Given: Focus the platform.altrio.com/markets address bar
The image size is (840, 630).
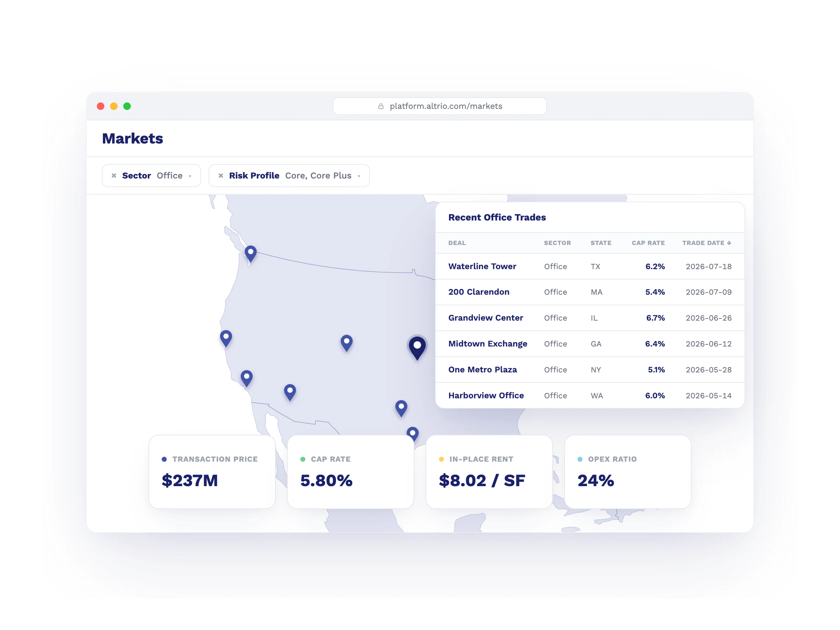Looking at the screenshot, I should [x=440, y=106].
